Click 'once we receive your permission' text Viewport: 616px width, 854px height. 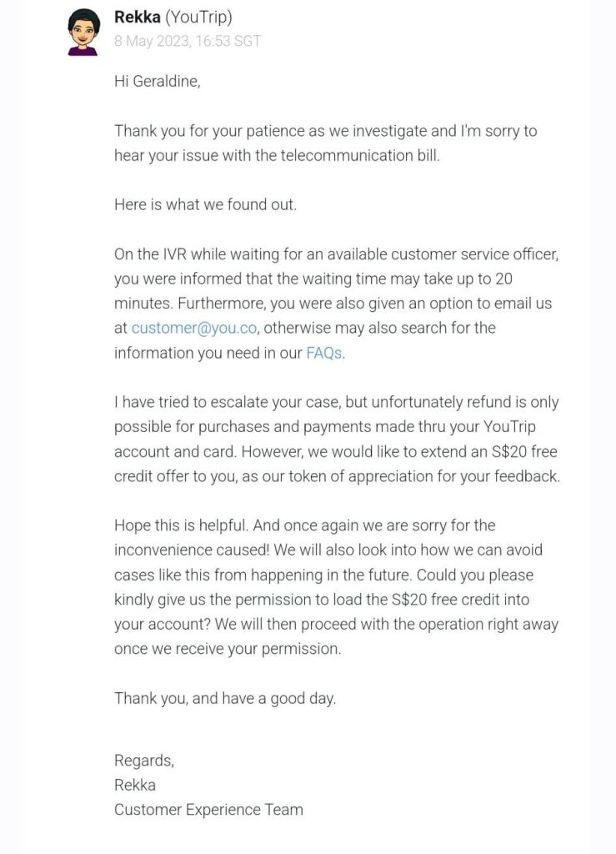click(x=228, y=649)
